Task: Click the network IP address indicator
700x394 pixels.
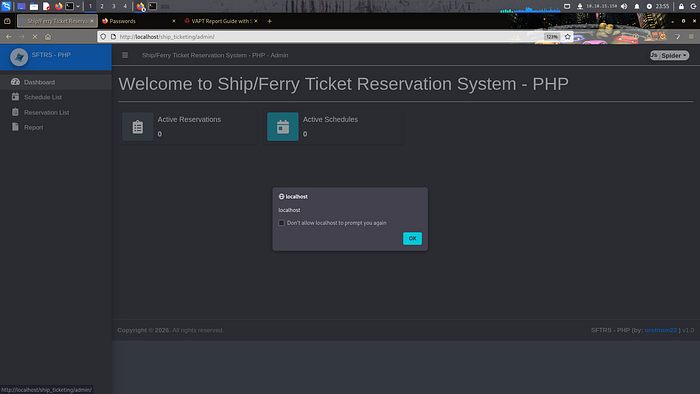Action: 601,6
